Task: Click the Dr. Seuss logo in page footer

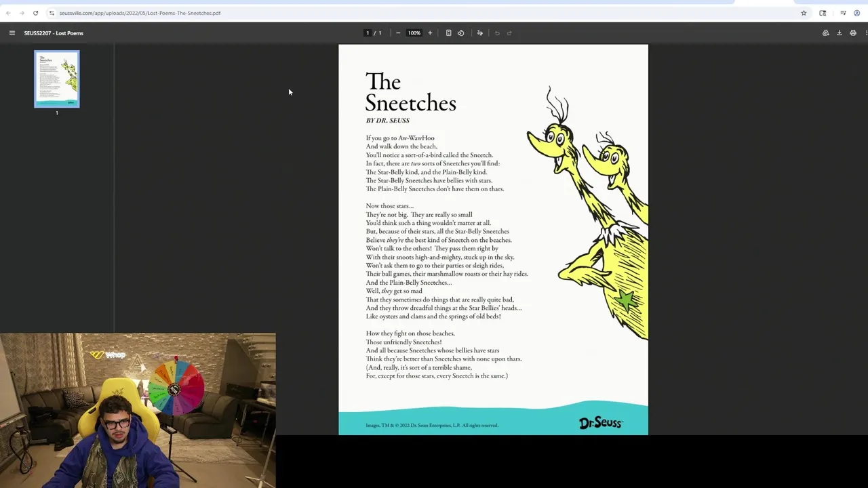Action: 601,423
